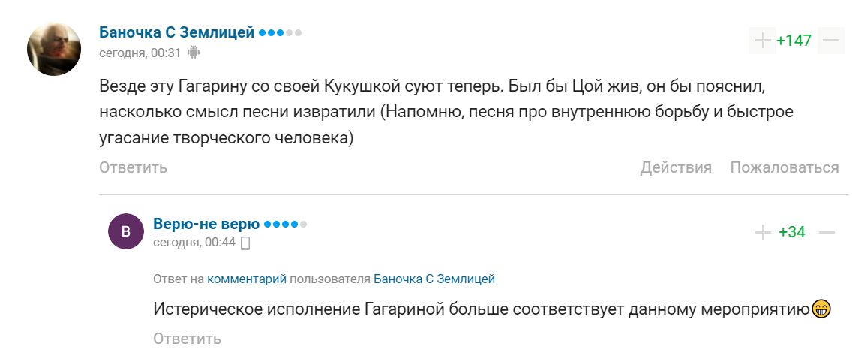This screenshot has height=362, width=868.
Task: Click the grinning emoji in the reply
Action: [x=822, y=309]
